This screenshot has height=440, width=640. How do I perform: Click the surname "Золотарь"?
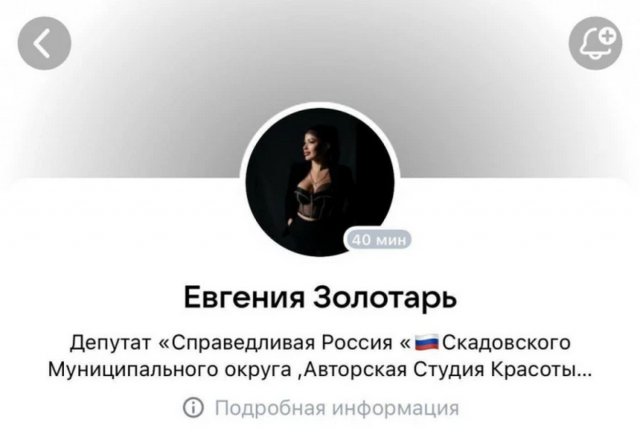[385, 297]
